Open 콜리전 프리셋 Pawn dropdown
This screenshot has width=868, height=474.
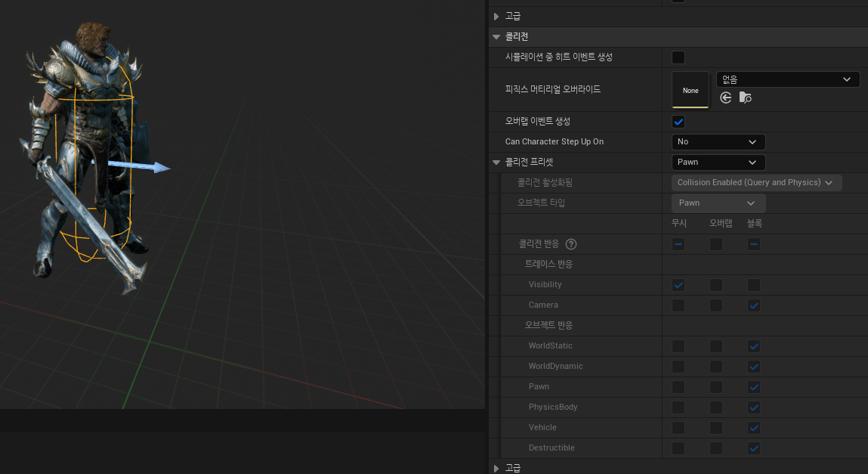(x=718, y=163)
